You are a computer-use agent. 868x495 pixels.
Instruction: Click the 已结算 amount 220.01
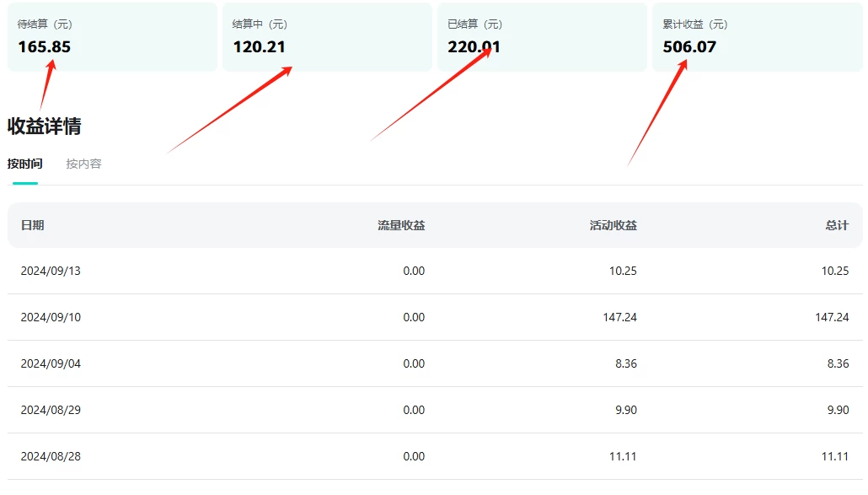pyautogui.click(x=472, y=46)
